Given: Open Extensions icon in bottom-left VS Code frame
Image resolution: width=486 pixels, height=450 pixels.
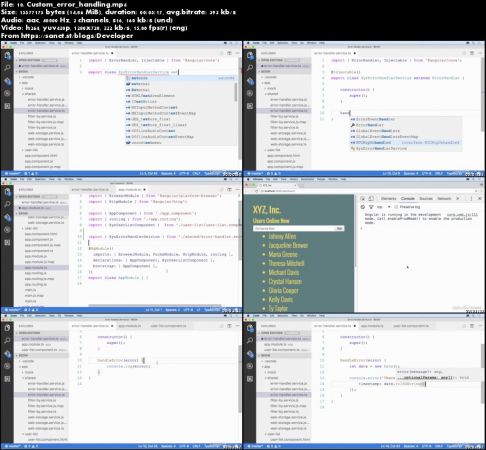Looking at the screenshot, I should coord(7,379).
